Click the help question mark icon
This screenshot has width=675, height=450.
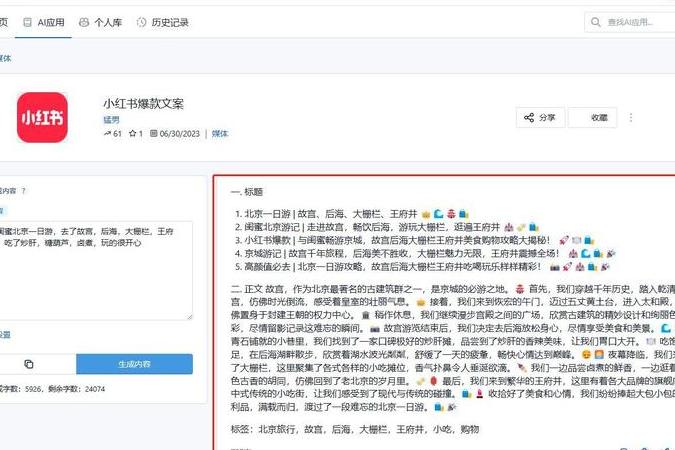(x=24, y=191)
